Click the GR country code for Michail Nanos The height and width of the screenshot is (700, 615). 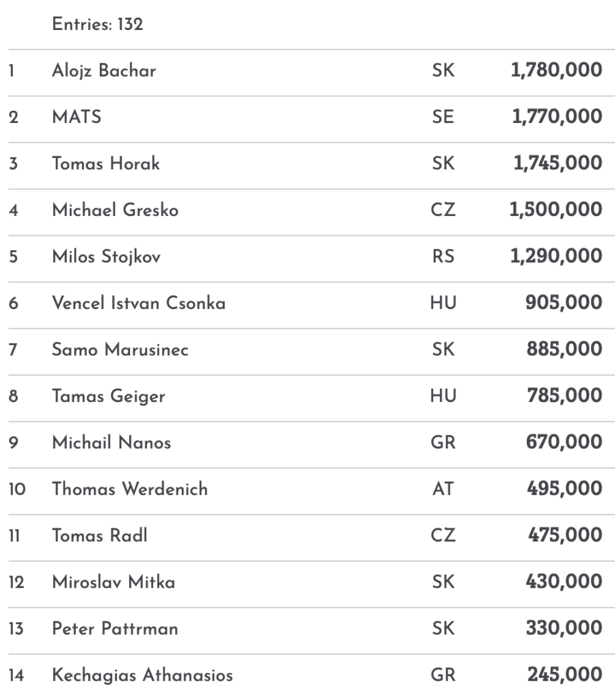443,442
